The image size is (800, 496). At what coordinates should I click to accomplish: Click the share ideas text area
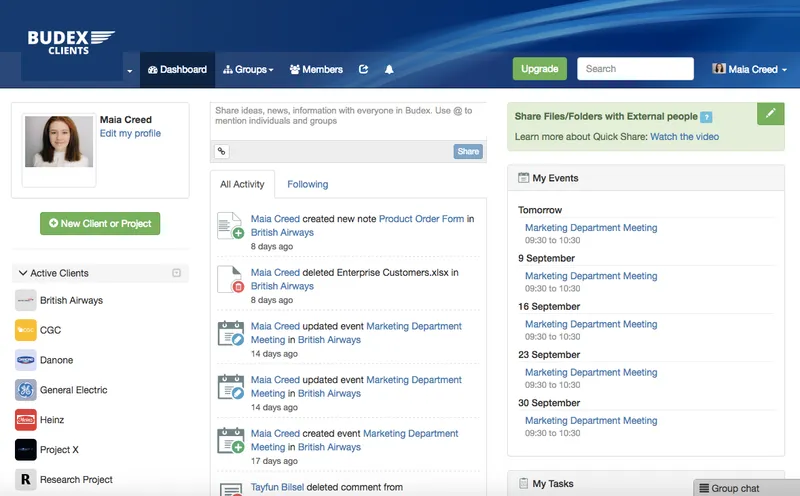348,121
